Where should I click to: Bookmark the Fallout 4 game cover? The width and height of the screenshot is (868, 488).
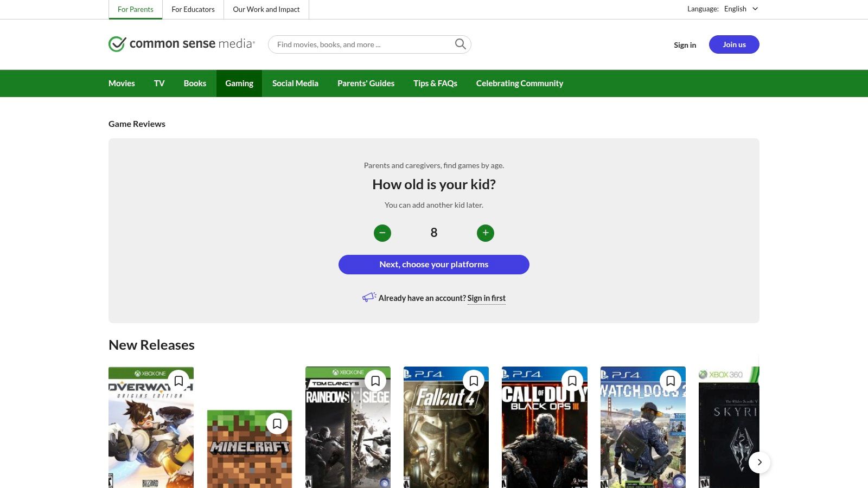pos(474,381)
